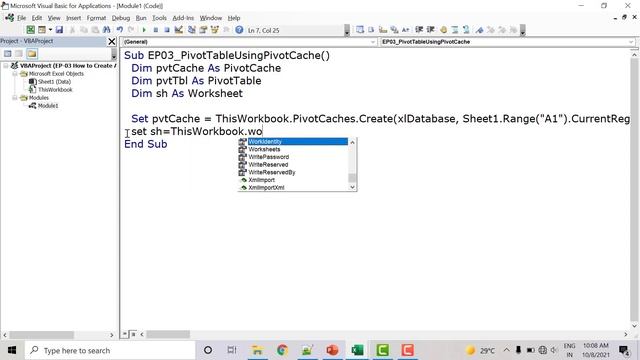Open the Edit menu
The width and height of the screenshot is (640, 360).
pos(37,18)
